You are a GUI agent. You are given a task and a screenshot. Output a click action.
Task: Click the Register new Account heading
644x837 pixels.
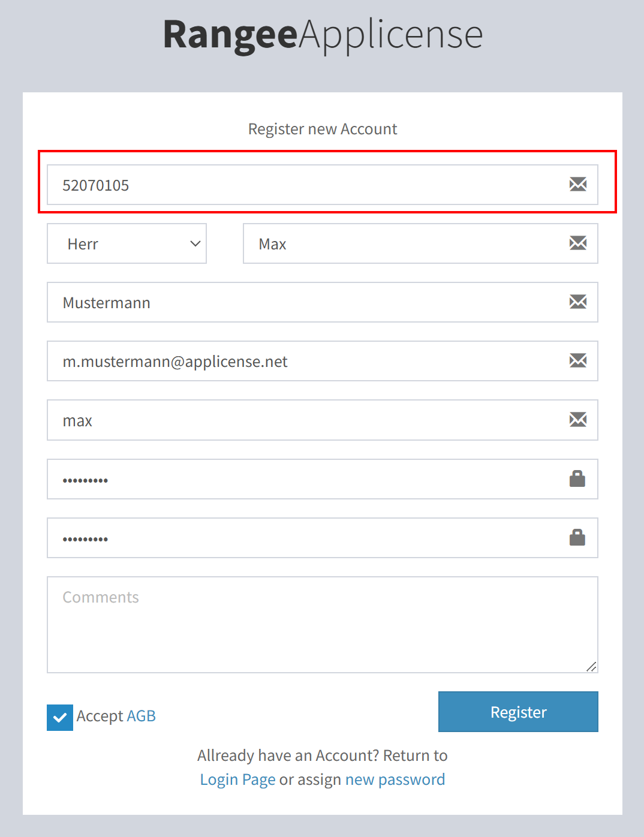click(x=322, y=128)
